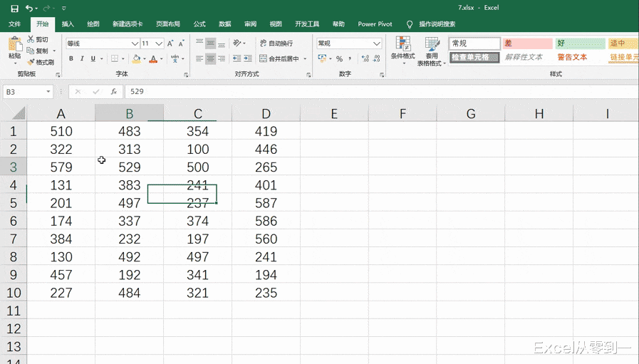Image resolution: width=639 pixels, height=364 pixels.
Task: Click the Format Painter (格式刷) brush icon
Action: pos(31,63)
